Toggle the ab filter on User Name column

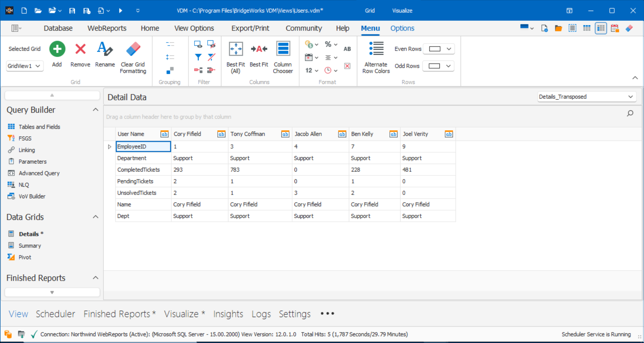coord(164,134)
